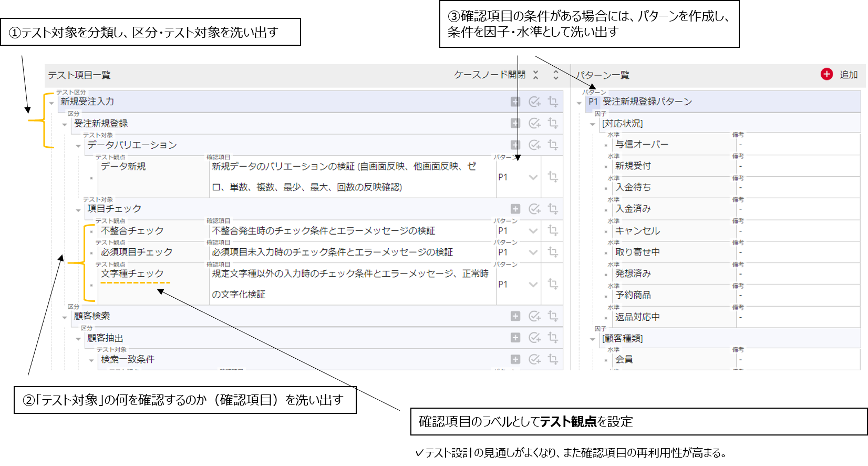868x466 pixels.
Task: Click plus-square icon on 顧客抽出 row
Action: coord(515,338)
